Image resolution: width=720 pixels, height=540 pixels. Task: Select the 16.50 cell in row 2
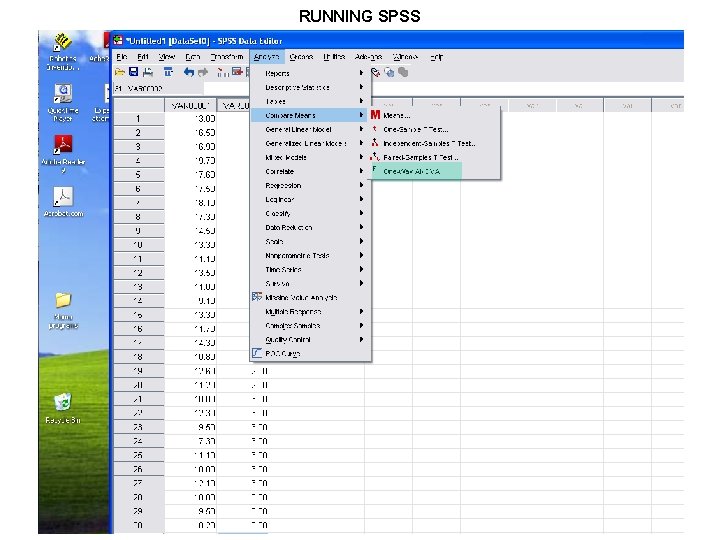[x=191, y=133]
